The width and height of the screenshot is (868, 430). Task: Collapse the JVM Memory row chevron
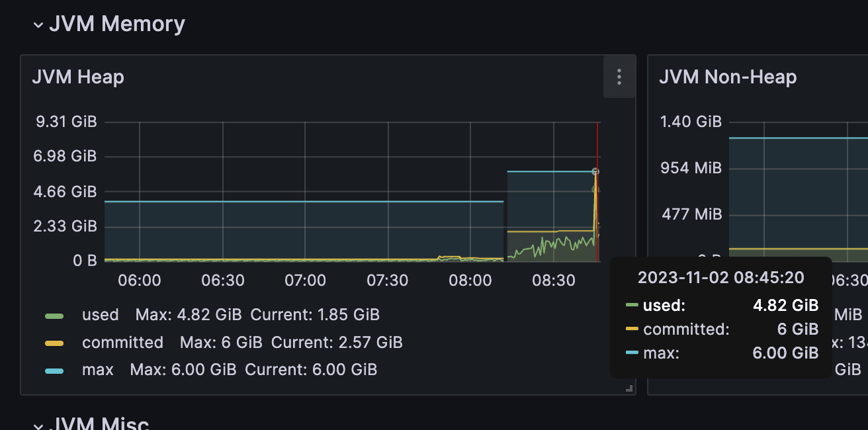(38, 25)
